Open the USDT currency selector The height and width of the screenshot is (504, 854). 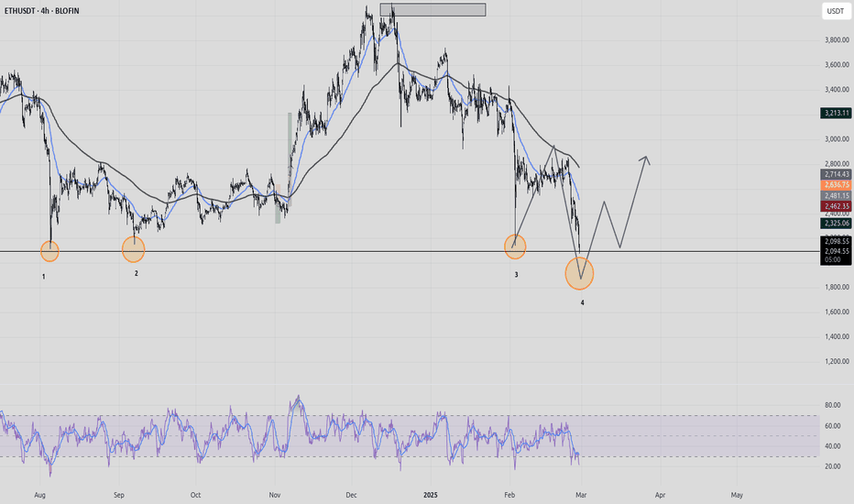pos(836,11)
